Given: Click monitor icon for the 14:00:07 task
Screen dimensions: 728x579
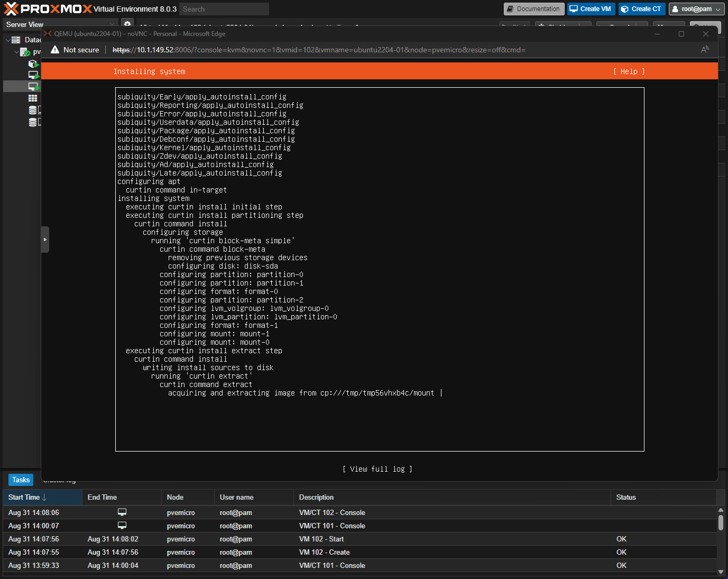Looking at the screenshot, I should coord(122,526).
